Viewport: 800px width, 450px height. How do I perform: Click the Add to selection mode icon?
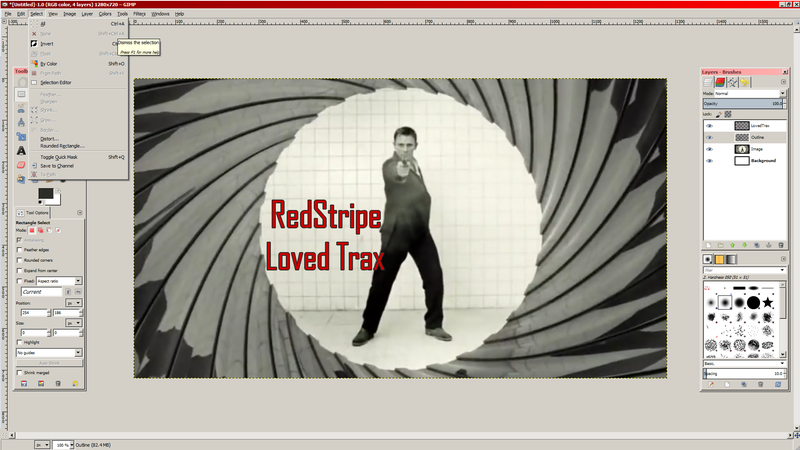tap(40, 231)
